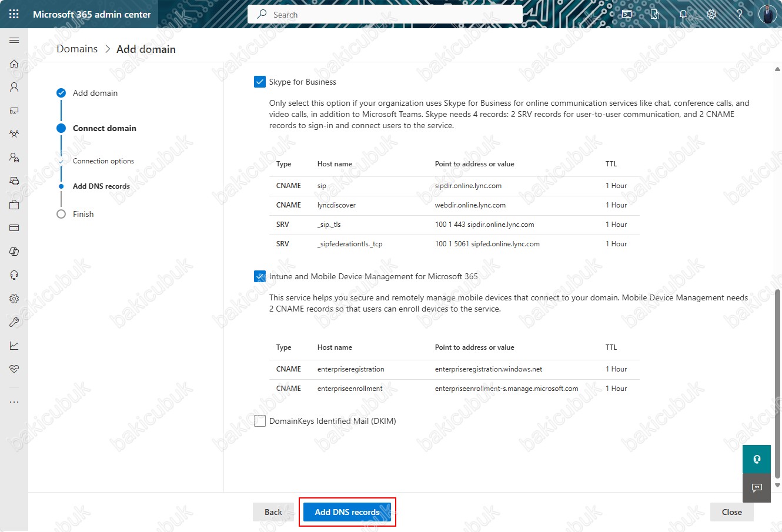The height and width of the screenshot is (532, 782).
Task: Open the app launcher waffle icon
Action: click(14, 14)
